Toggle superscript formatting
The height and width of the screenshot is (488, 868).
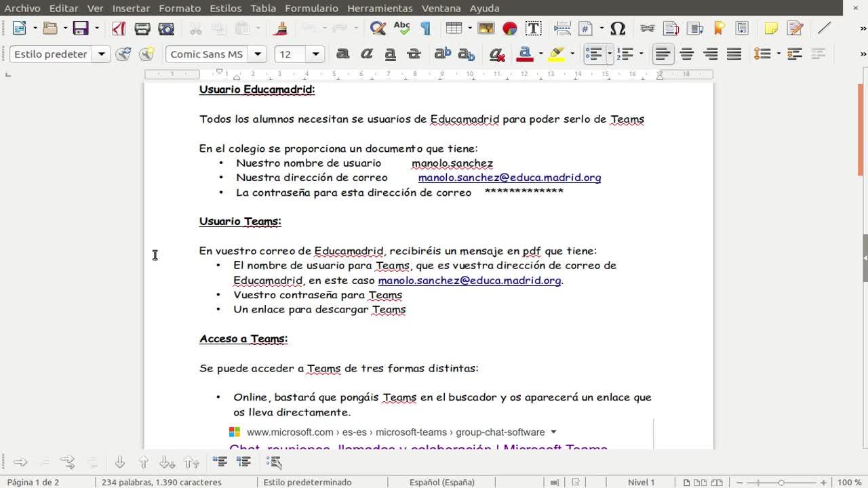pos(443,54)
